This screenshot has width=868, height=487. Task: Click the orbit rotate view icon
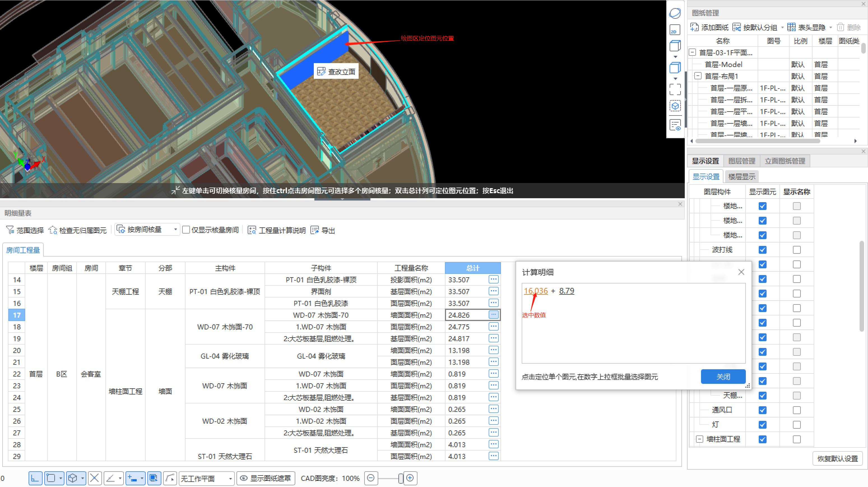coord(675,13)
